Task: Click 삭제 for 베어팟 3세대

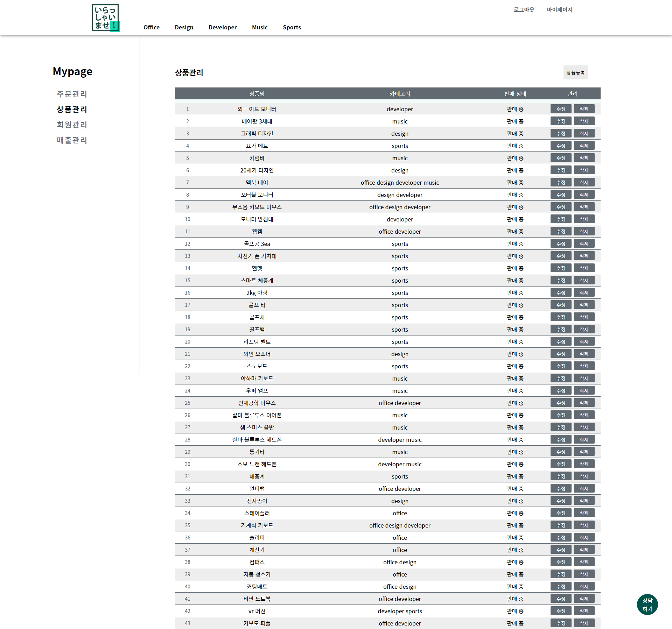Action: 584,121
